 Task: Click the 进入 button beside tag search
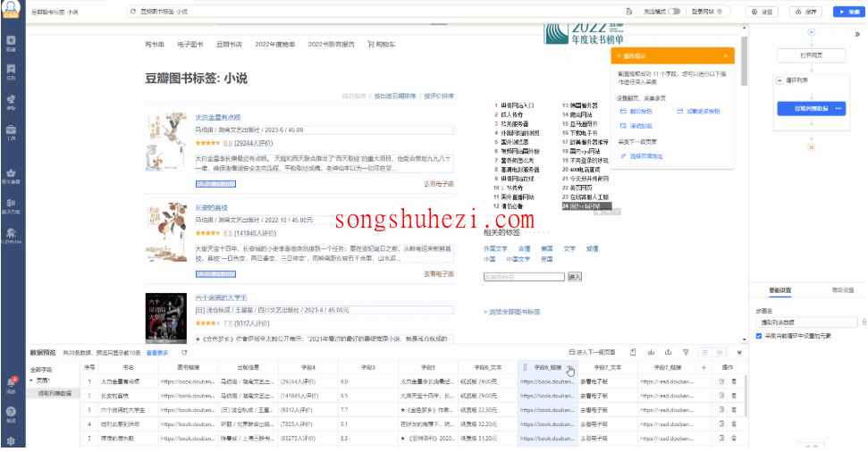click(575, 277)
